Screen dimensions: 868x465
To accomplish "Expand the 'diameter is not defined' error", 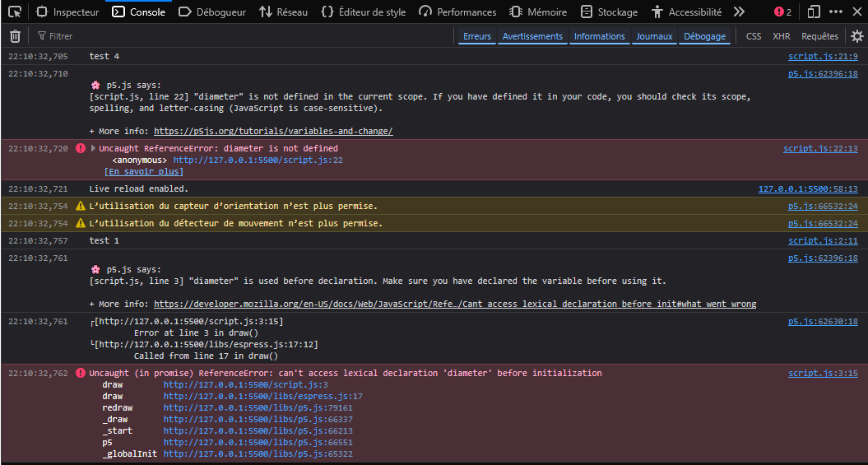I will [93, 148].
